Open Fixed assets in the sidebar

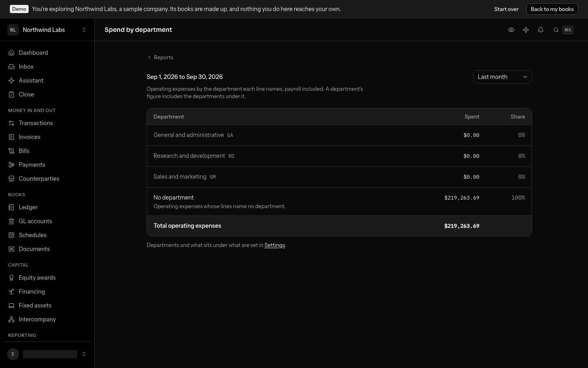coord(47,305)
